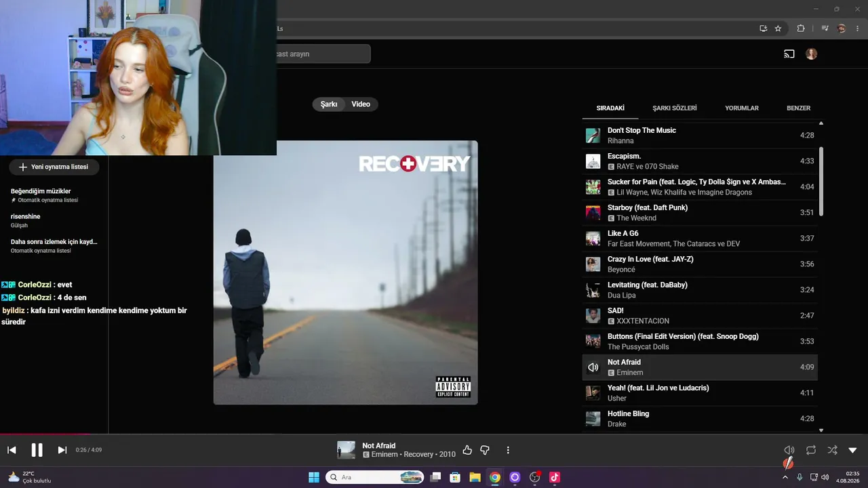Toggle repeat mode in player bar
Screen dimensions: 868x488
pos(811,450)
